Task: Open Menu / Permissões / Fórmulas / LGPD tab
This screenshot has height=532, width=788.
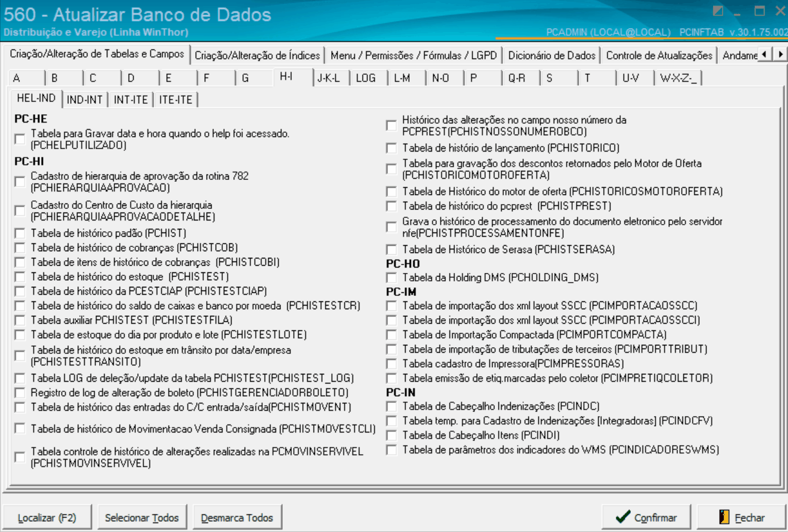Action: [413, 56]
